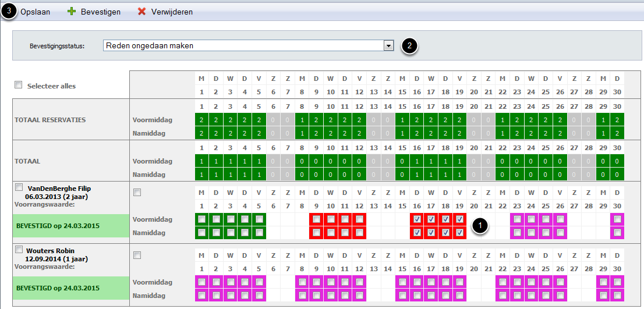Select the Wouters Robin child checkbox
This screenshot has width=644, height=309.
pos(19,250)
